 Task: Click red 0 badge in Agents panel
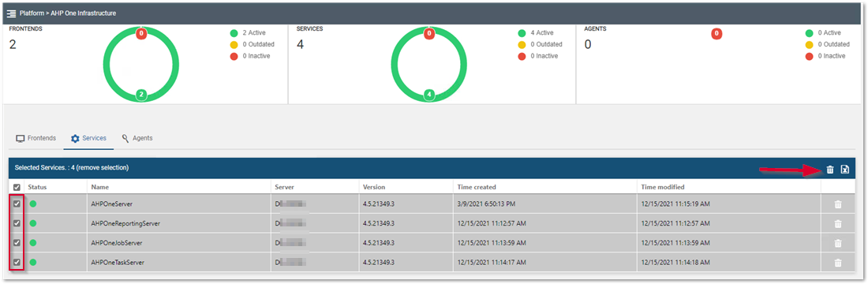pyautogui.click(x=716, y=34)
